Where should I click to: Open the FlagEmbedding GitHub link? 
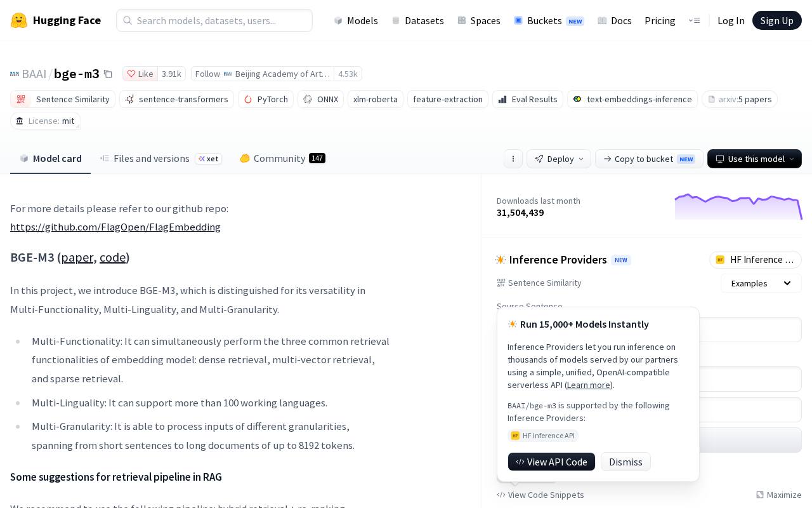(x=115, y=227)
